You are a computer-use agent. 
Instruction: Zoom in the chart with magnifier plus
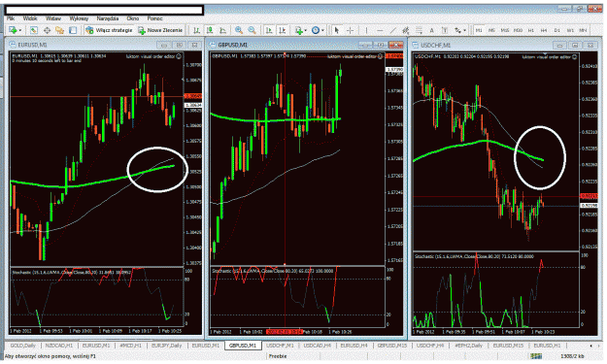pos(239,30)
